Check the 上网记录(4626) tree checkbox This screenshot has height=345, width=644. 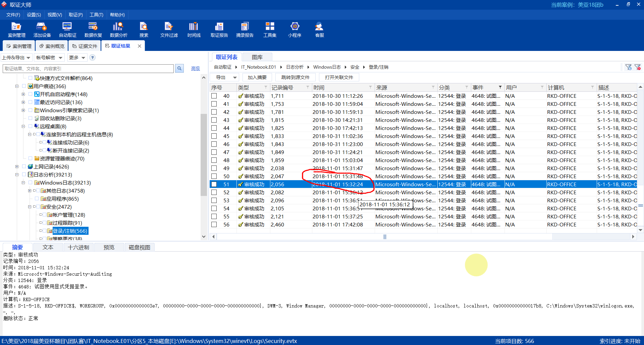24,166
